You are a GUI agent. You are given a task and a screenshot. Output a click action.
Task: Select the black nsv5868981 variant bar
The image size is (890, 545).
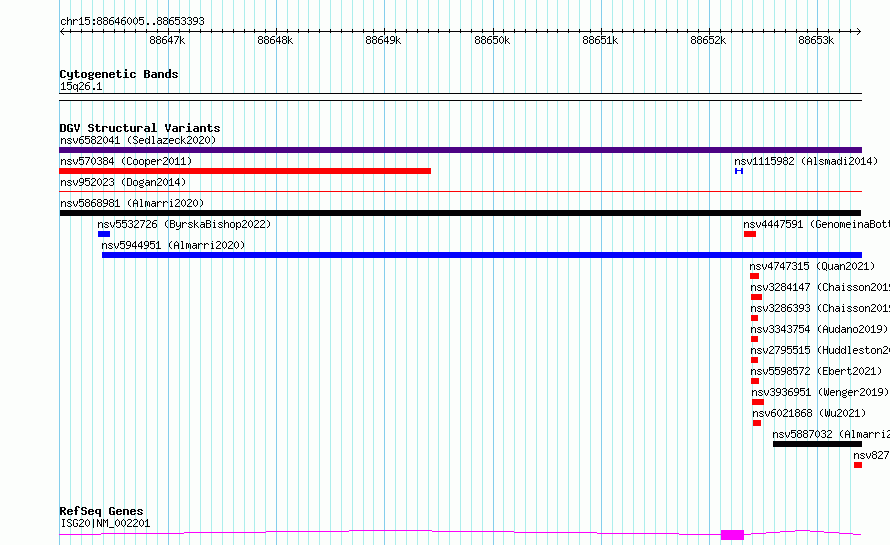click(460, 213)
